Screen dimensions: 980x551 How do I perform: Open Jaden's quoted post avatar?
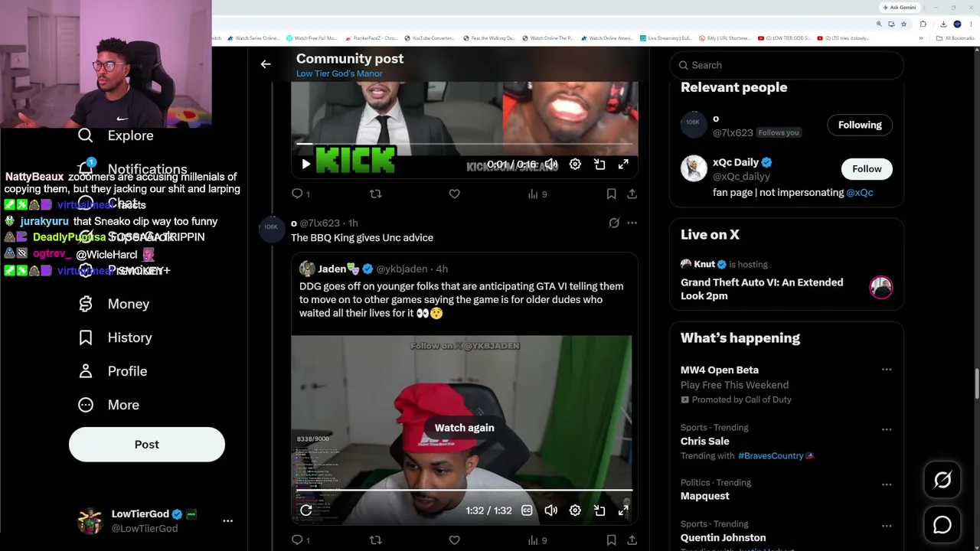coord(307,269)
